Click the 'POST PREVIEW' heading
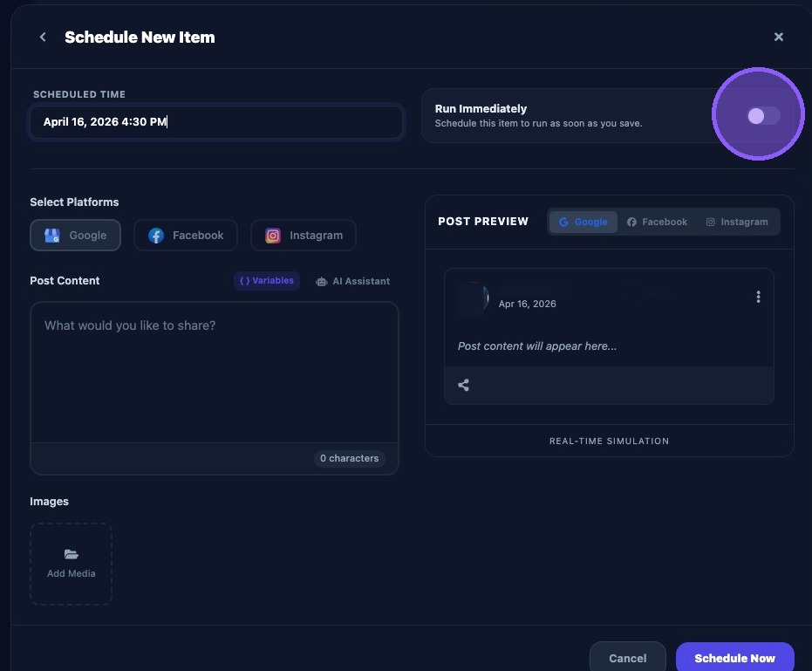The height and width of the screenshot is (671, 812). (483, 222)
